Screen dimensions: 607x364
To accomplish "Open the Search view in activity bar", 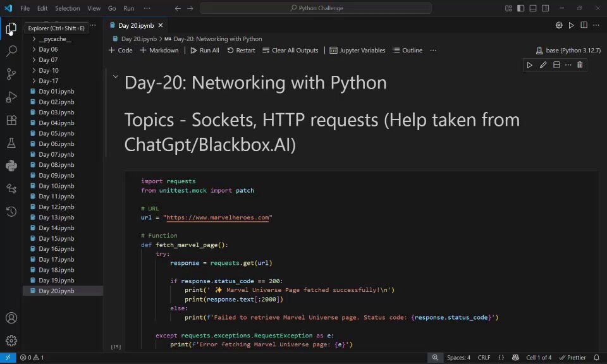I will tap(11, 51).
